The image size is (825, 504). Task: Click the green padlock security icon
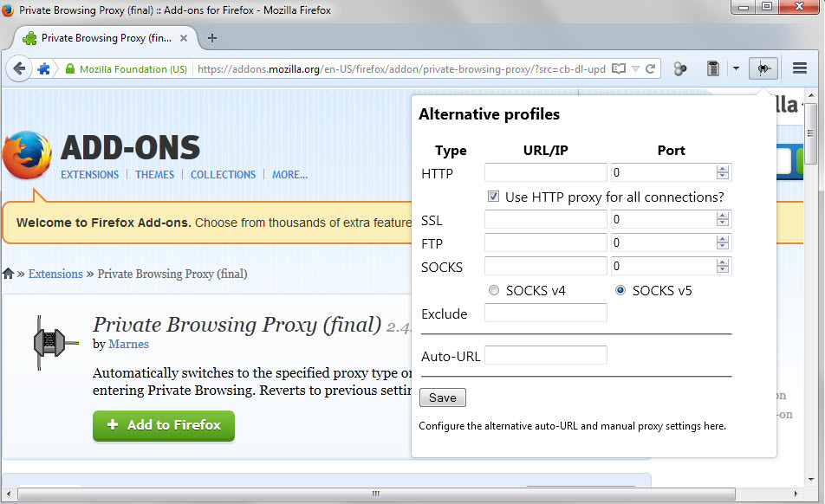coord(70,69)
